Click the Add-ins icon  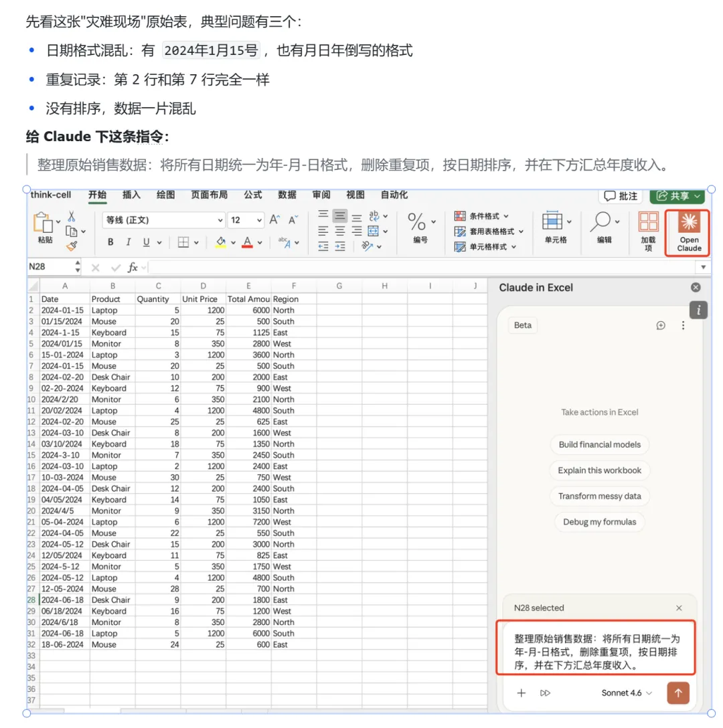pyautogui.click(x=648, y=221)
